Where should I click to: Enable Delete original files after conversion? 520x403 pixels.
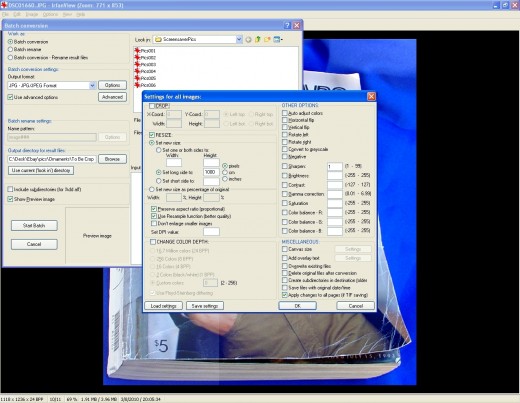[x=285, y=273]
